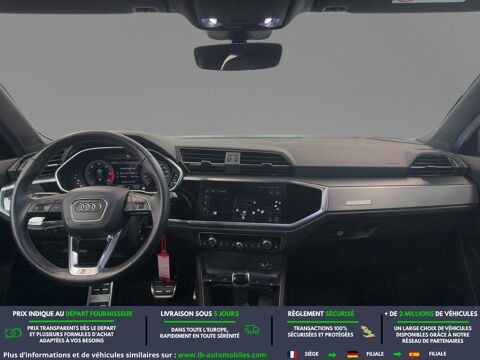The height and width of the screenshot is (360, 480).
Task: Click 'UN LARGE CHOIX DE VÉHICULES' description
Action: click(x=432, y=334)
